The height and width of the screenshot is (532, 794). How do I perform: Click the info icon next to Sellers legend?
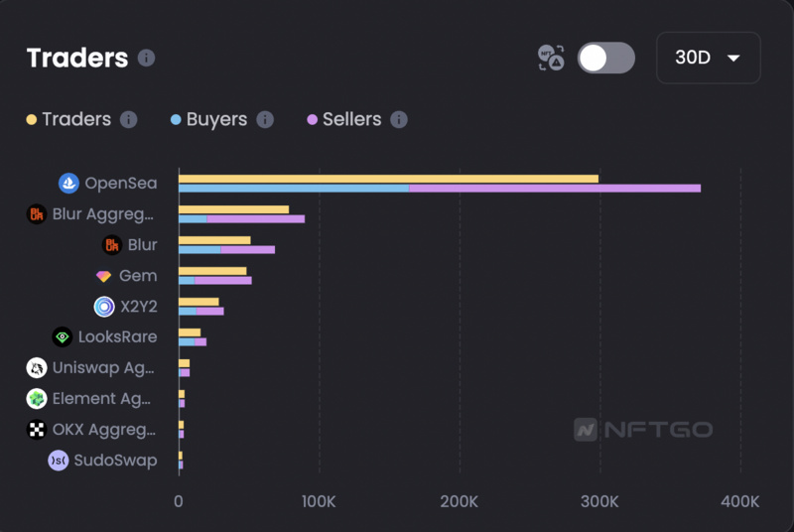(399, 119)
